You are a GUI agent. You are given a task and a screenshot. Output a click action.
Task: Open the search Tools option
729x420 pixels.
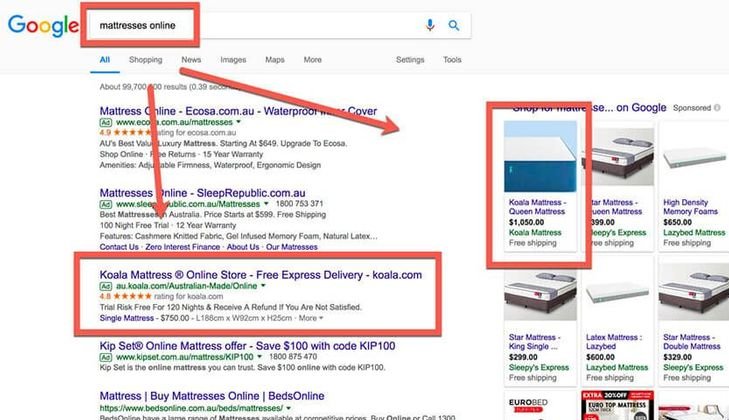[x=452, y=60]
